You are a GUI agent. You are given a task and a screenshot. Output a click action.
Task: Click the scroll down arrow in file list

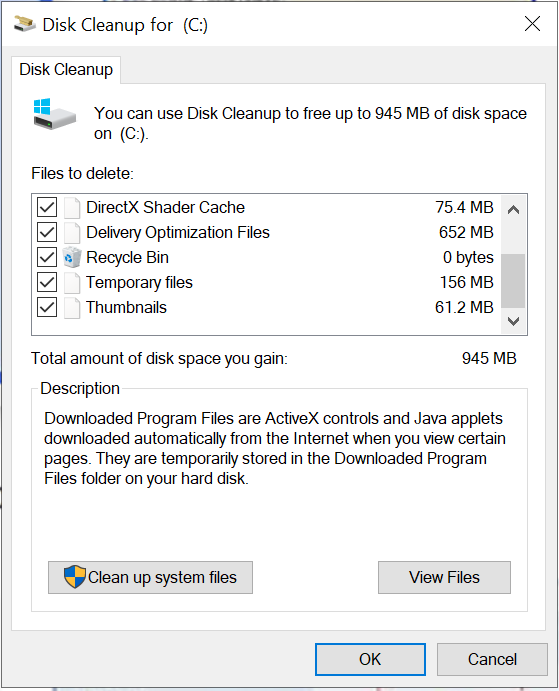pos(513,321)
